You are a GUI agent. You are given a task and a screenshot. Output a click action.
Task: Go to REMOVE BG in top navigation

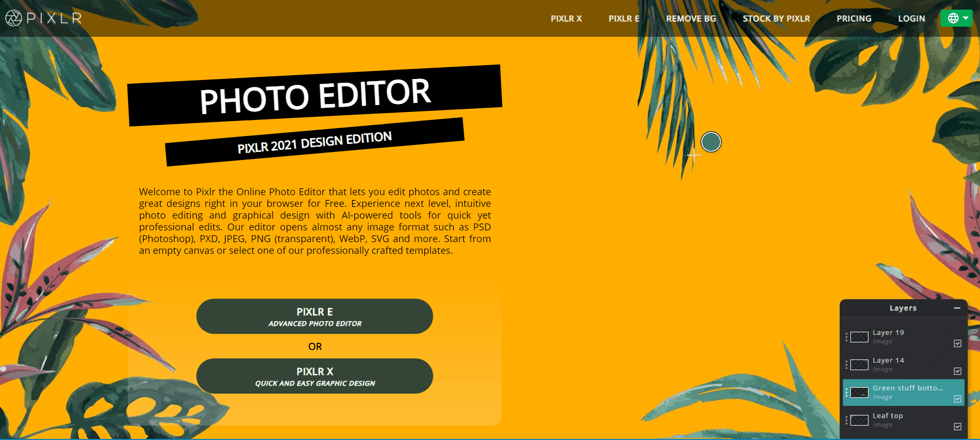[691, 19]
